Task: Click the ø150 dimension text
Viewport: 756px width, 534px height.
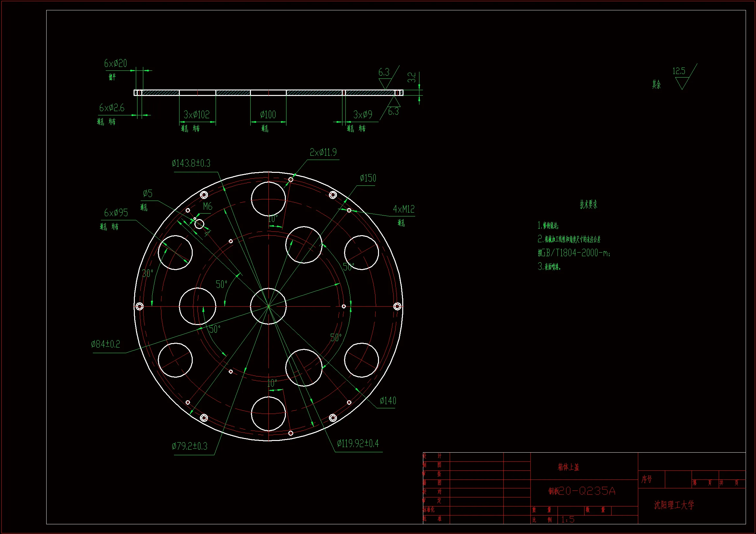Action: point(368,178)
